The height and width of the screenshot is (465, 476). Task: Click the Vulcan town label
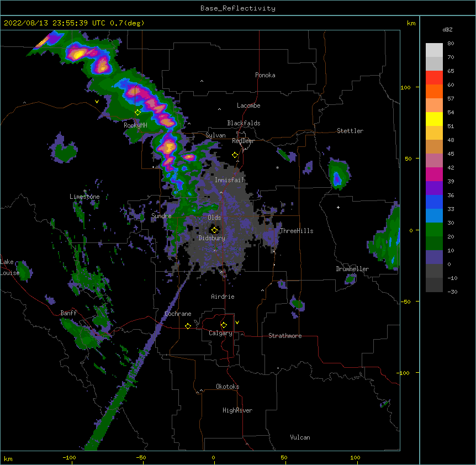click(300, 437)
